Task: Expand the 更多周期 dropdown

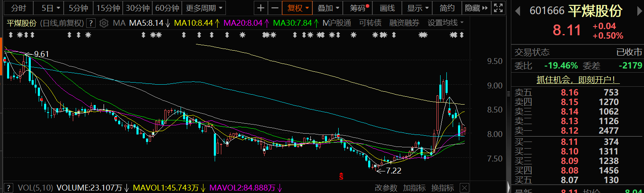Action: 204,8
